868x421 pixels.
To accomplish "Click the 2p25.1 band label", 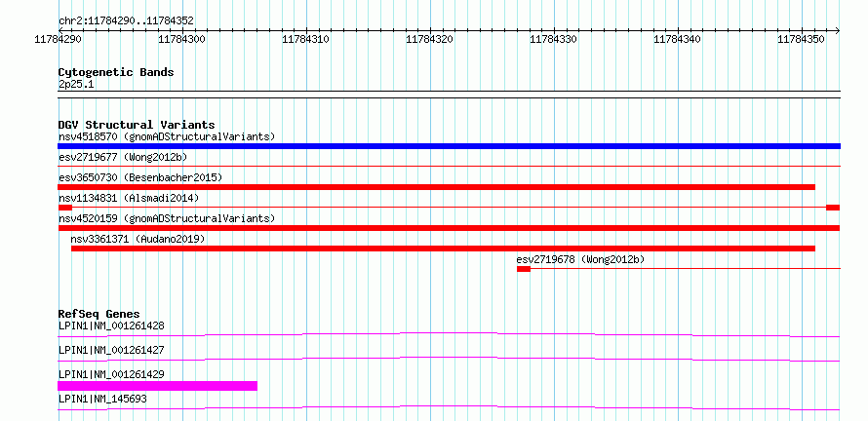I will pyautogui.click(x=75, y=84).
